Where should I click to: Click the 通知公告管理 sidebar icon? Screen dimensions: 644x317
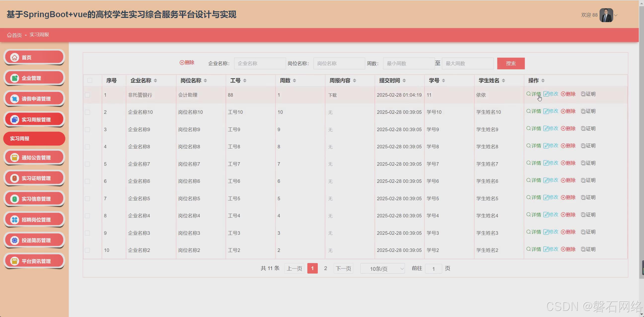[x=14, y=158]
